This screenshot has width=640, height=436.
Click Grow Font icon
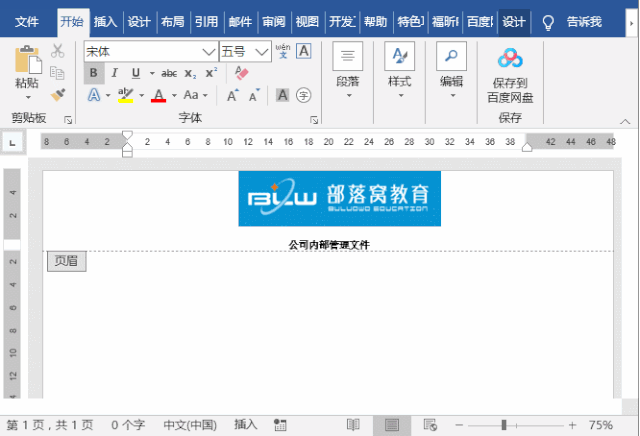233,96
